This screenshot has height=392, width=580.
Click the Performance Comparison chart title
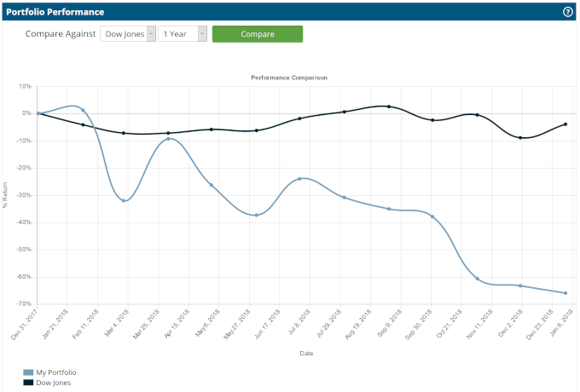pos(289,78)
